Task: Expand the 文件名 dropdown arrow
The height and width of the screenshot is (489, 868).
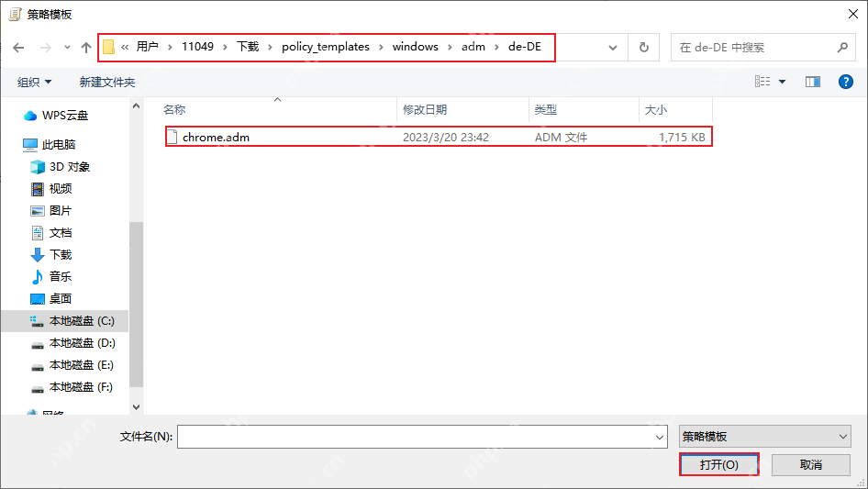Action: click(x=660, y=437)
